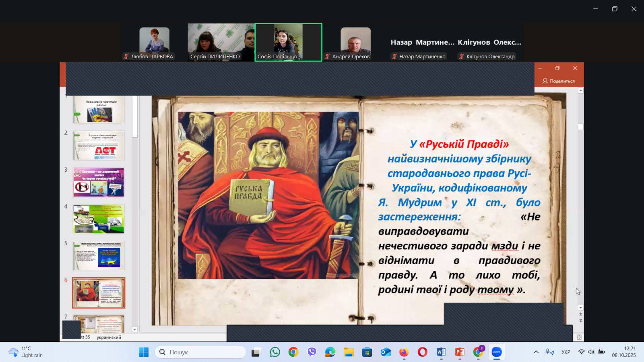
Task: Open Opera browser from the taskbar
Action: click(x=422, y=352)
